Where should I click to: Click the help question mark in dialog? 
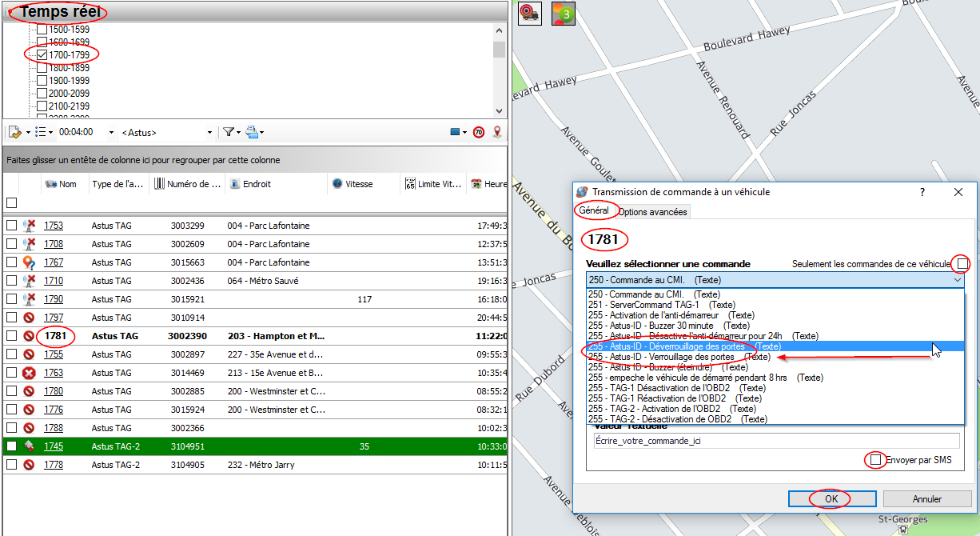coord(922,192)
